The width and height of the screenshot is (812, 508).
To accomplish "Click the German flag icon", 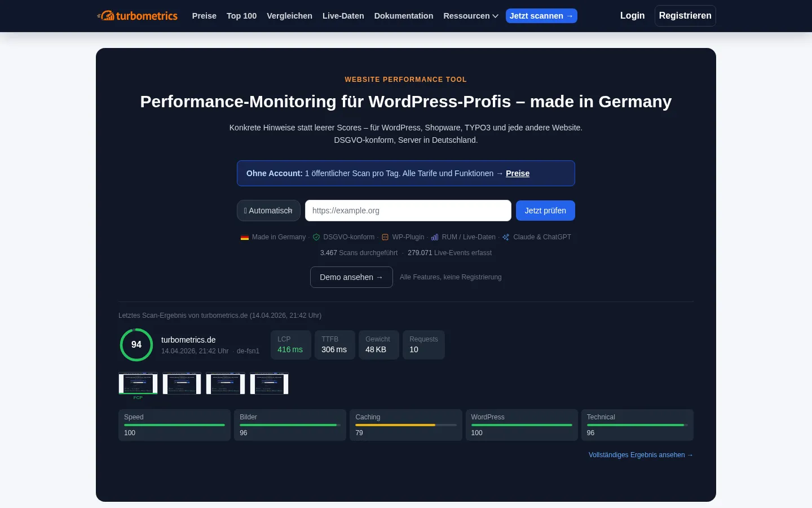I will click(x=245, y=237).
